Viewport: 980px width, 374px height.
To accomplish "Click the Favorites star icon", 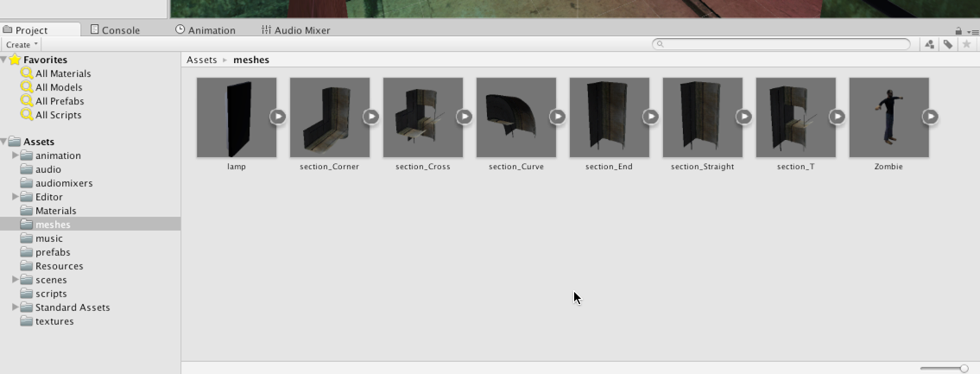I will [x=15, y=60].
